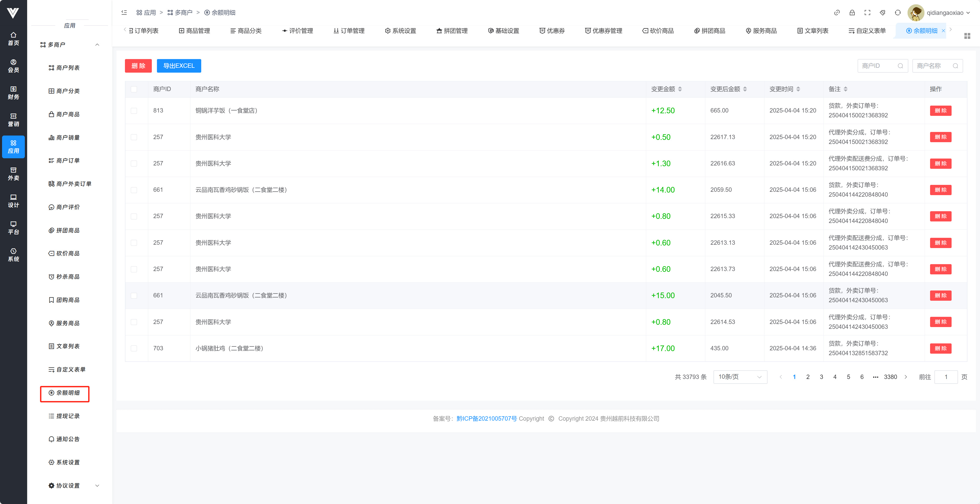Open the 首页 home icon in left rail

point(13,39)
